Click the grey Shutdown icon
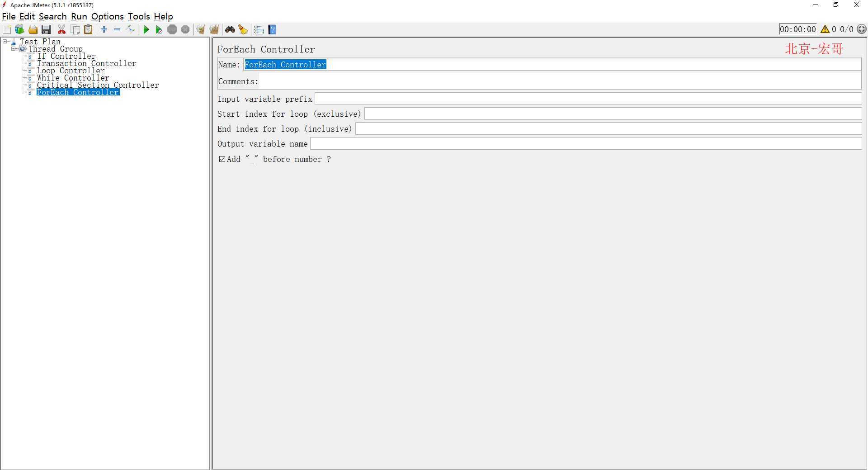 185,30
